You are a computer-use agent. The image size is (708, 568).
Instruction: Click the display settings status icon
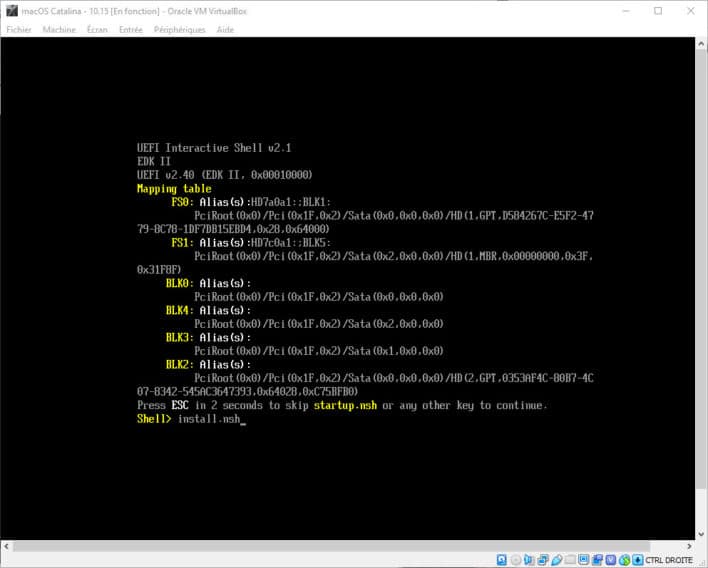tap(583, 560)
